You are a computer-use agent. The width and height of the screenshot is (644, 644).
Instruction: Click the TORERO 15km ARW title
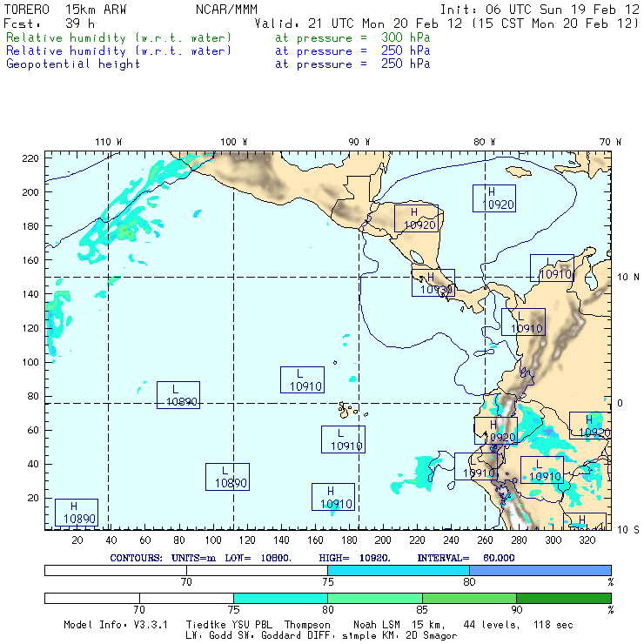66,10
